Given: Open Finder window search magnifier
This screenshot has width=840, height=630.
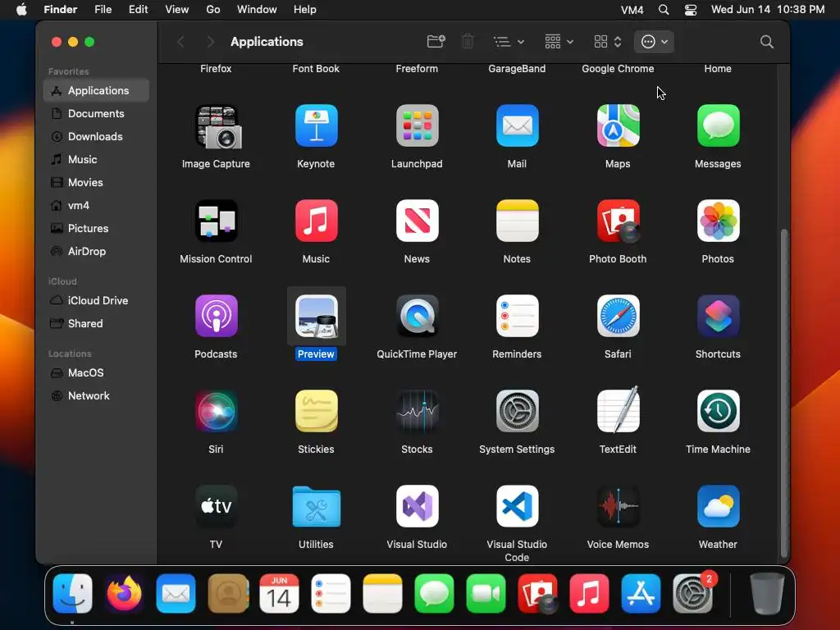Looking at the screenshot, I should (x=767, y=42).
